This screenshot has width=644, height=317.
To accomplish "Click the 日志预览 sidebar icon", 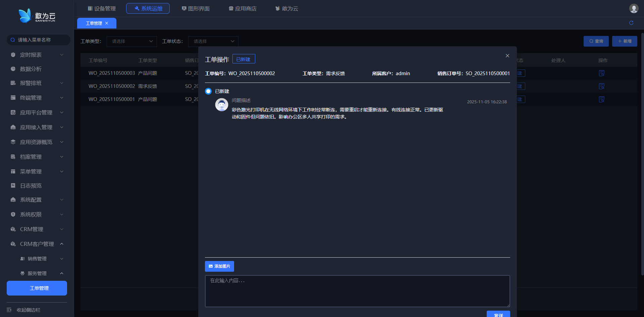I will click(x=13, y=186).
